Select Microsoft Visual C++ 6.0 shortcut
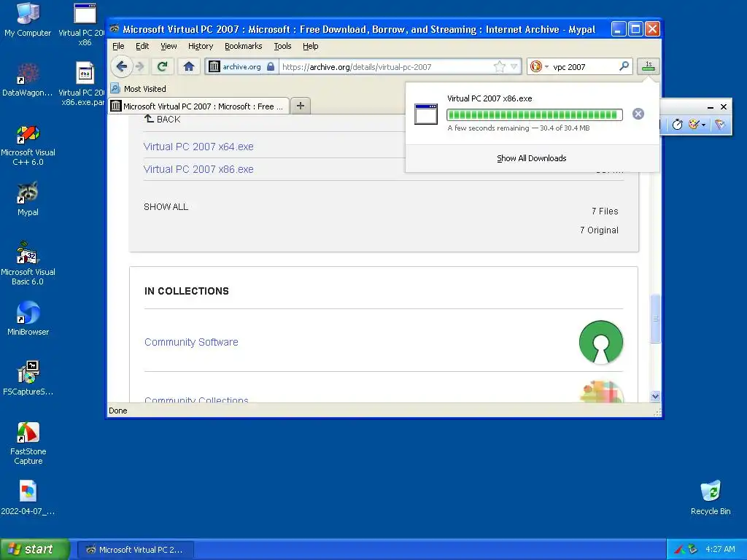This screenshot has height=560, width=747. (28, 145)
